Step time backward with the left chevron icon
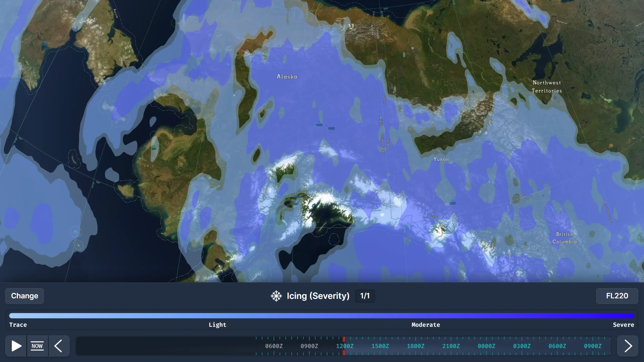Screen dimensions: 644x362 click(x=59, y=346)
